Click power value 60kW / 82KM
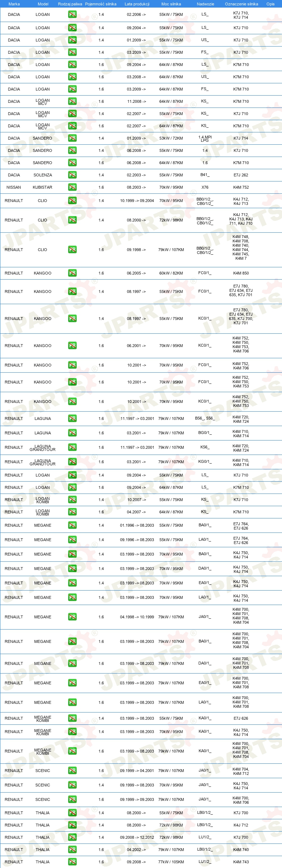The height and width of the screenshot is (868, 282). pyautogui.click(x=171, y=273)
